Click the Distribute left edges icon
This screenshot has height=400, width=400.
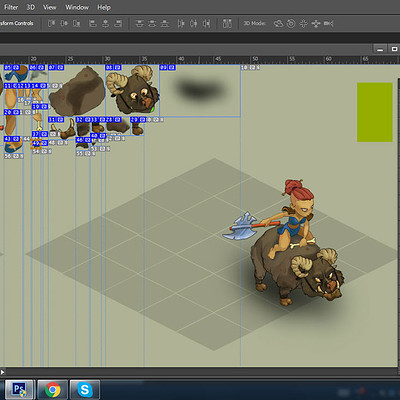pyautogui.click(x=181, y=23)
